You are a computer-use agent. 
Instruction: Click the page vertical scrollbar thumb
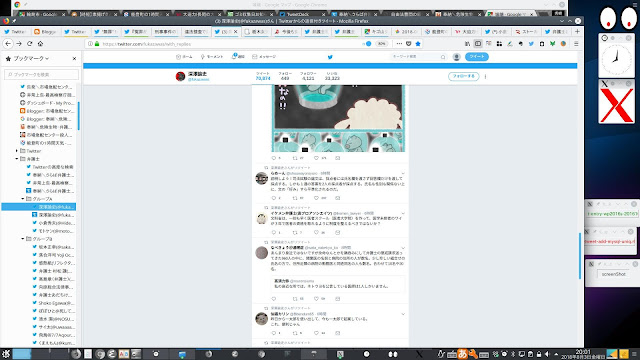580,256
